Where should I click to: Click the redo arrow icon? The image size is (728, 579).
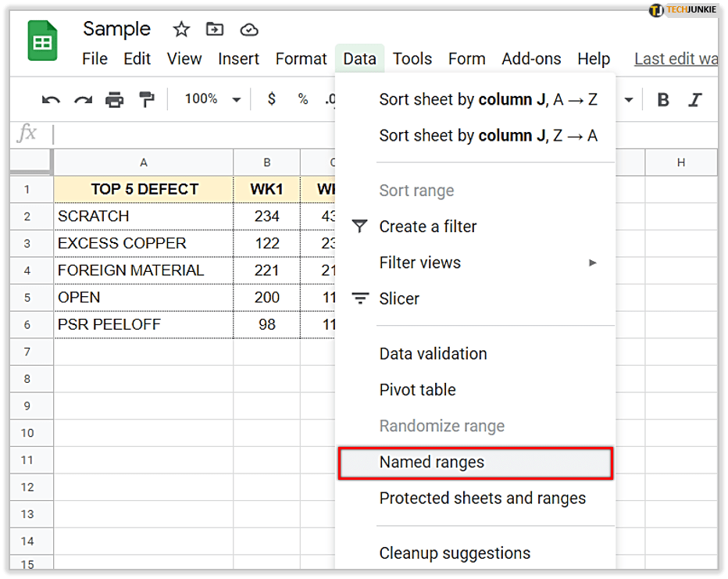(83, 99)
